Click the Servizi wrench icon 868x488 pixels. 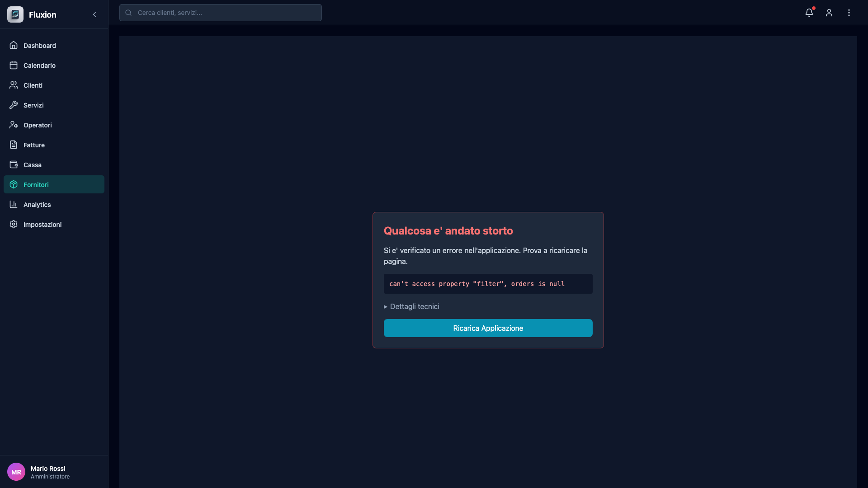pos(14,105)
